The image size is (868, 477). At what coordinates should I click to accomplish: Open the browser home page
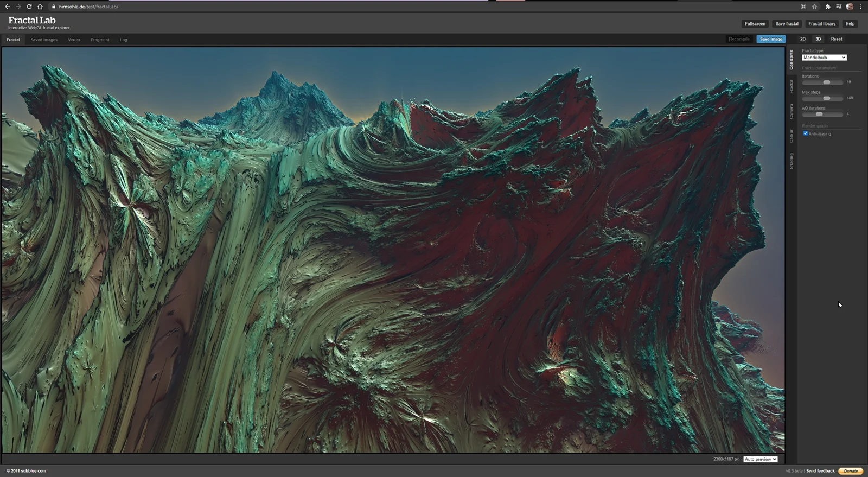(40, 7)
